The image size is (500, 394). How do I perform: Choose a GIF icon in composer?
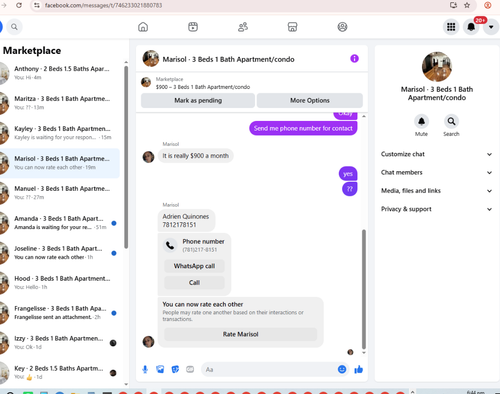(190, 369)
